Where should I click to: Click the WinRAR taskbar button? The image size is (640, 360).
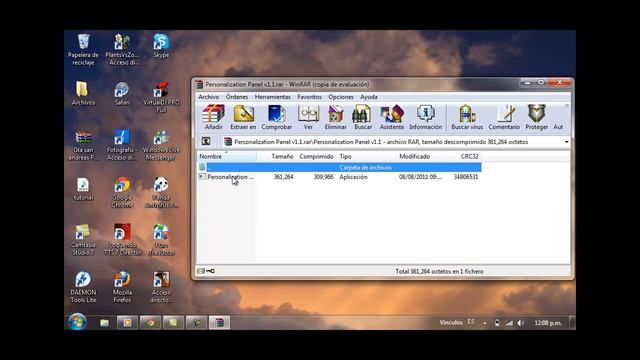[x=219, y=322]
